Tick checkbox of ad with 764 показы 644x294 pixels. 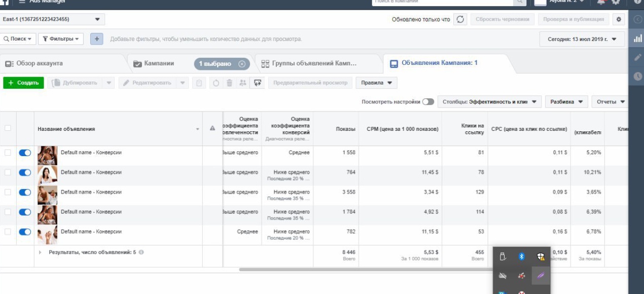[x=8, y=172]
